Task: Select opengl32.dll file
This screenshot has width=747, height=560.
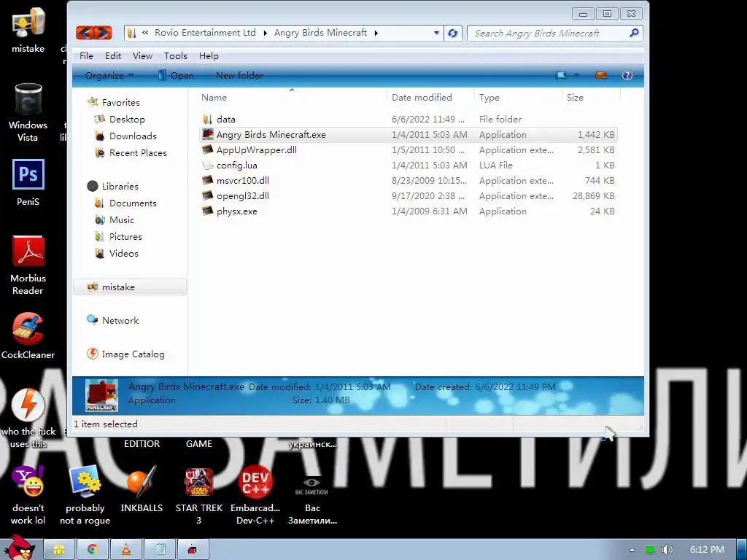Action: (408, 195)
